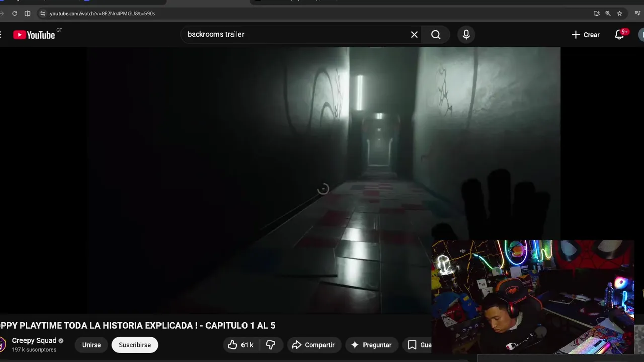Click the Suscribirse button
This screenshot has width=644, height=362.
[x=135, y=345]
